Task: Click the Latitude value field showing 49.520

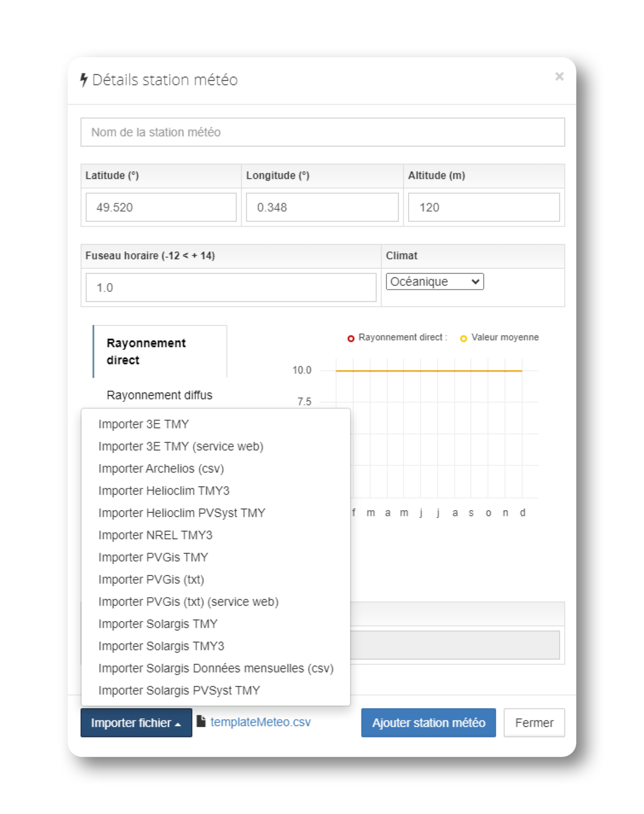Action: (x=161, y=207)
